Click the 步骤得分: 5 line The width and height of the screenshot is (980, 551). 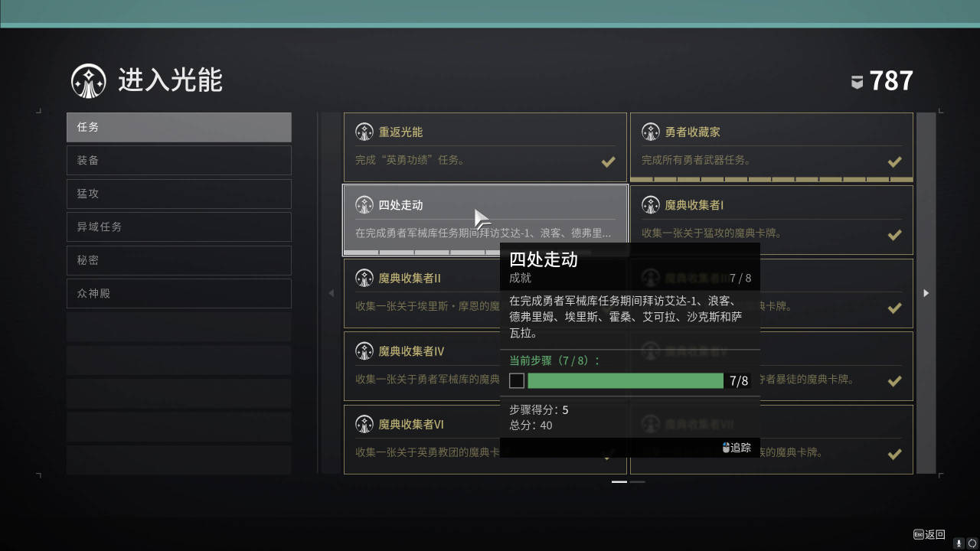click(x=539, y=410)
